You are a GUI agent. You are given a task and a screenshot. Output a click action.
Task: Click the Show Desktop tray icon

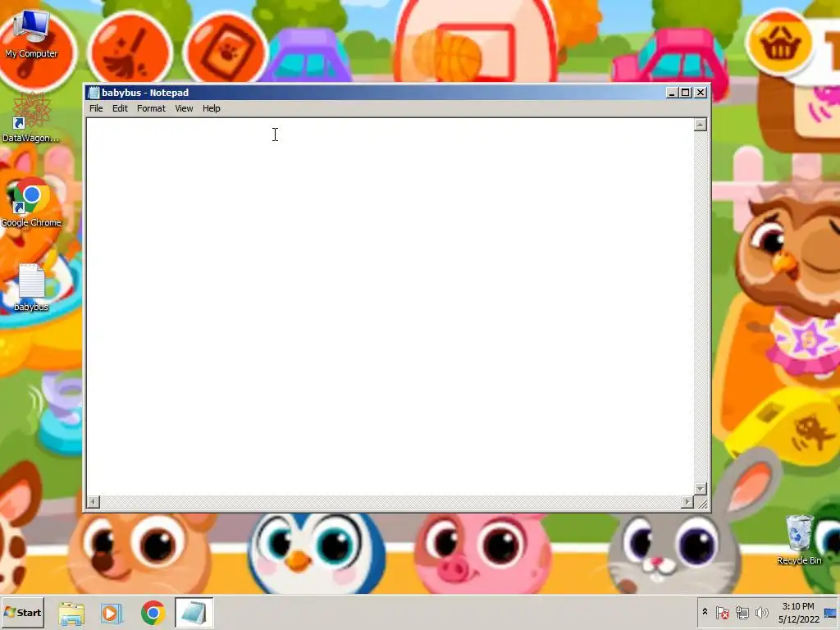[831, 613]
